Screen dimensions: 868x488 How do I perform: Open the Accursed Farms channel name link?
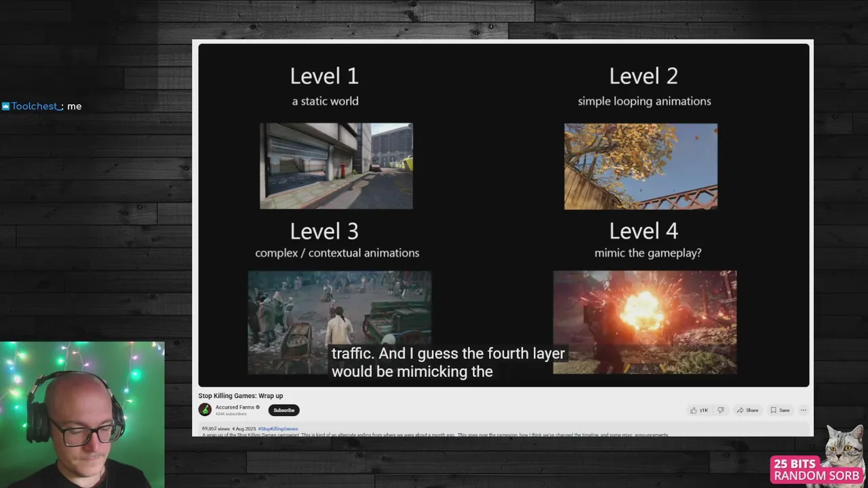235,407
